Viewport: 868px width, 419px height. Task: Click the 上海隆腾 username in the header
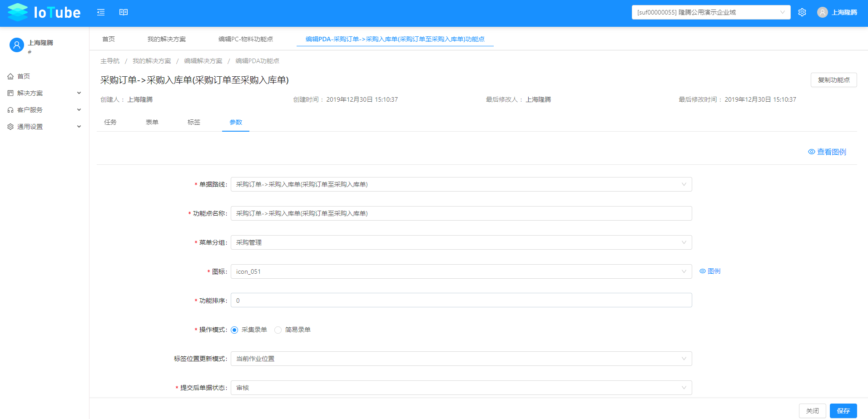click(x=844, y=12)
